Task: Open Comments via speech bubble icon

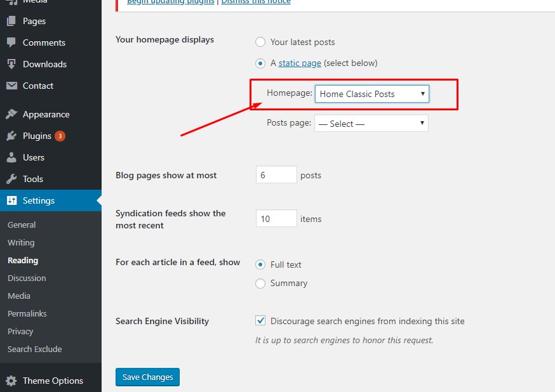Action: tap(11, 42)
